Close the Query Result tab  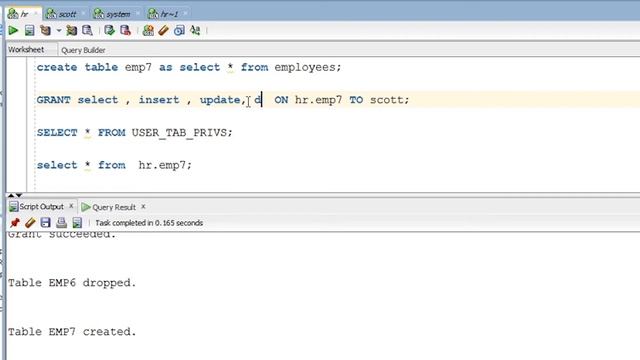[143, 207]
